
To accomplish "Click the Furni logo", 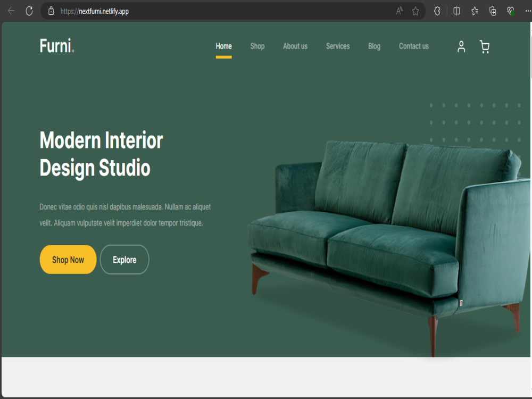I will 57,46.
